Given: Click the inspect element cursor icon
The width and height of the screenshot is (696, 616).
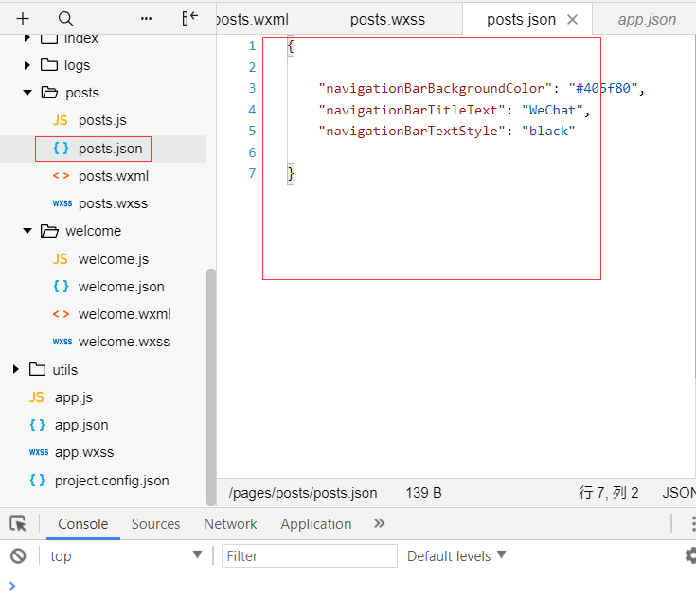Looking at the screenshot, I should (x=18, y=524).
